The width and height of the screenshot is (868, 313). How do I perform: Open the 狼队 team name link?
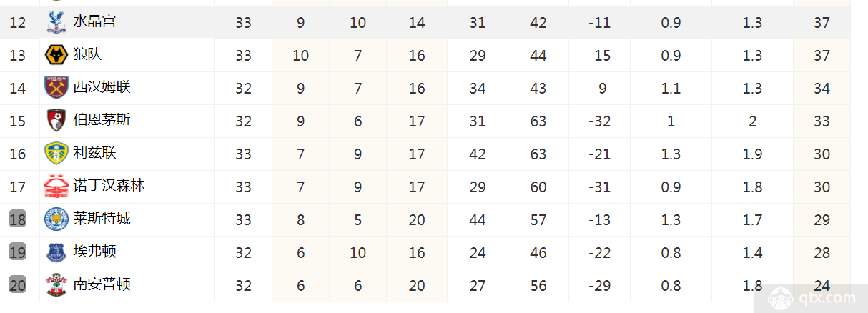point(87,54)
